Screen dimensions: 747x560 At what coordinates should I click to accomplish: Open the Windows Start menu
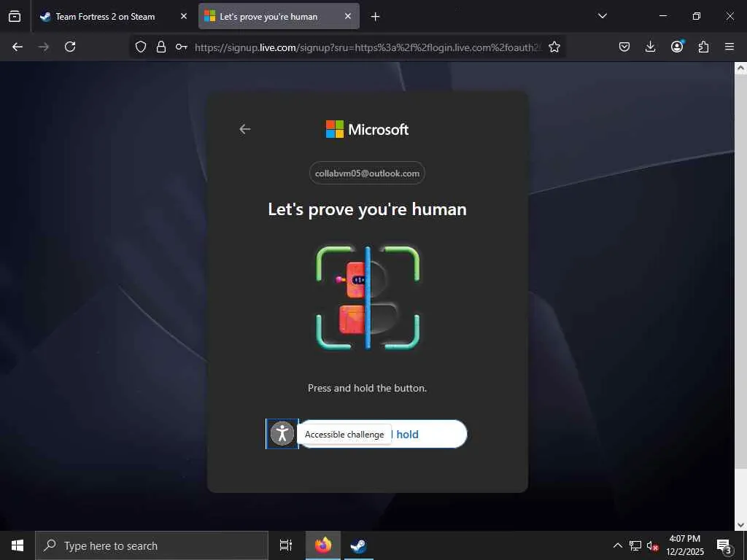click(18, 545)
